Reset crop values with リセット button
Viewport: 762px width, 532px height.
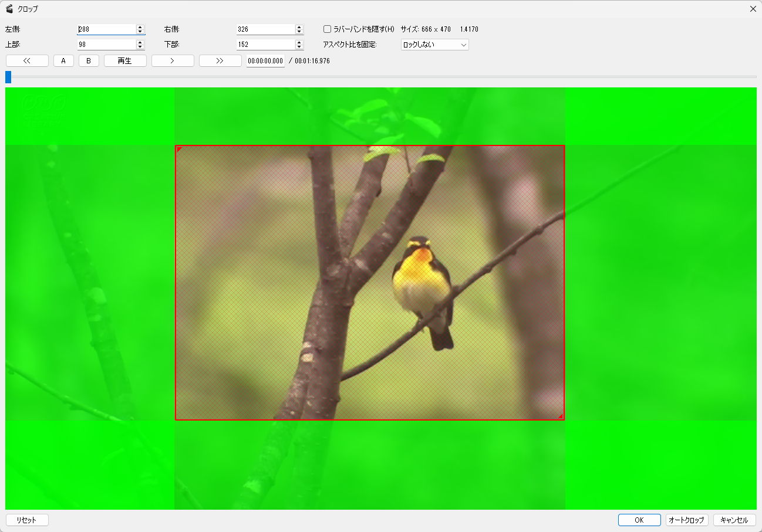(27, 520)
